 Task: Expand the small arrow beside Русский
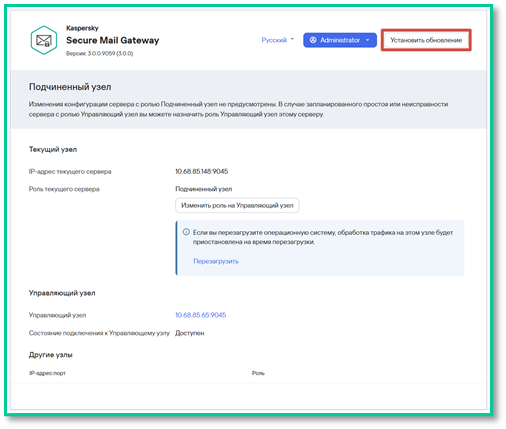pos(292,39)
